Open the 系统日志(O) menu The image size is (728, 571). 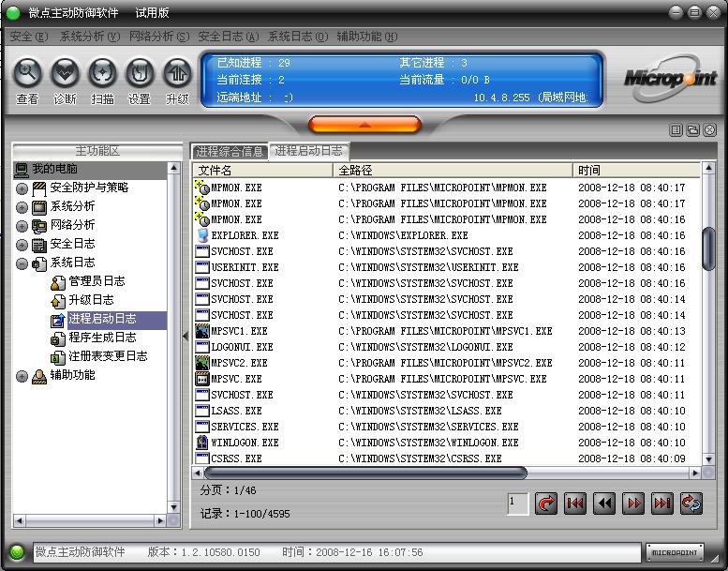click(298, 37)
